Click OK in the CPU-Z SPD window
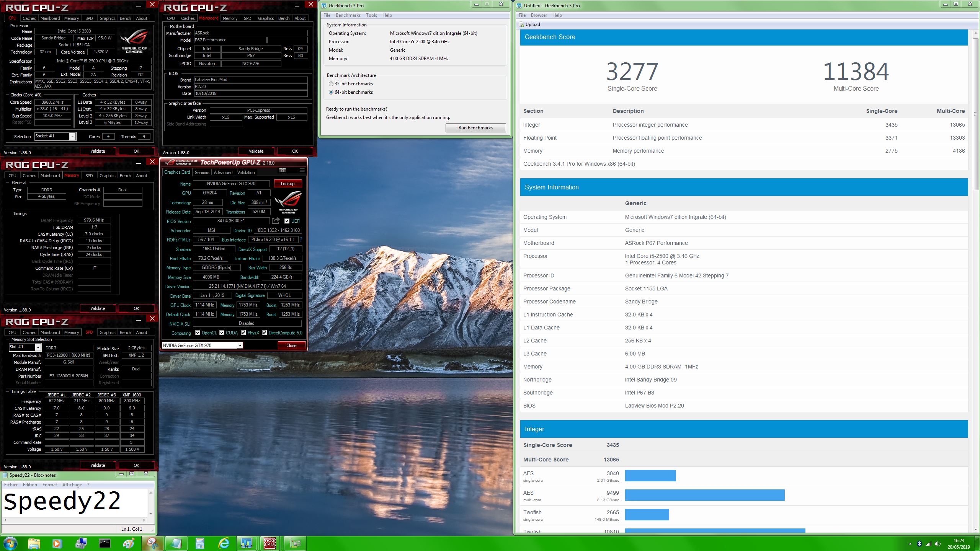The height and width of the screenshot is (551, 980). click(136, 465)
